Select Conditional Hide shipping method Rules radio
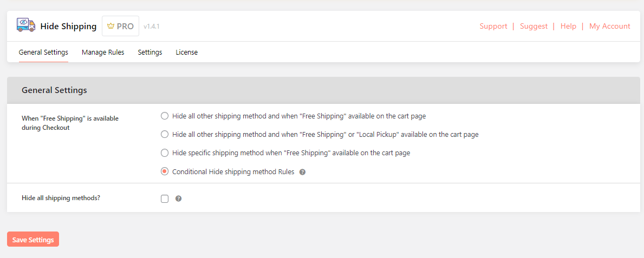The height and width of the screenshot is (258, 644). (165, 171)
